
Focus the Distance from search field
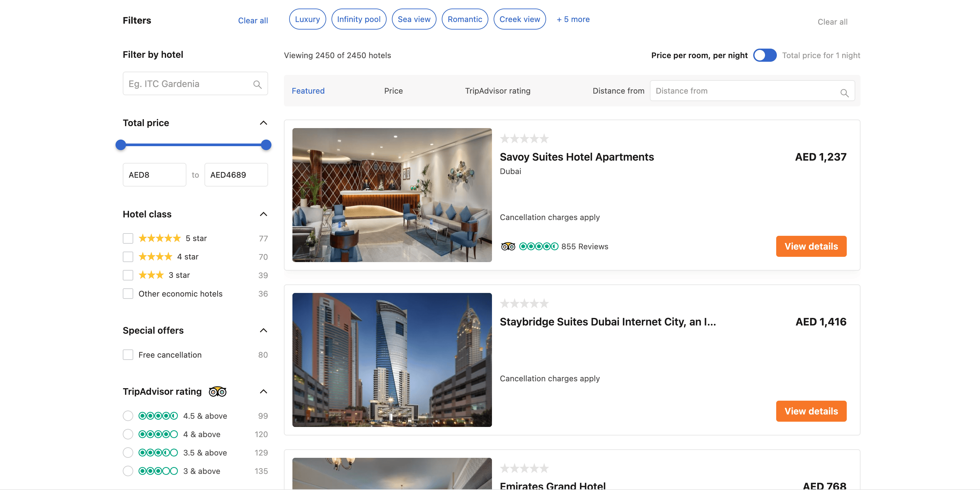(752, 91)
